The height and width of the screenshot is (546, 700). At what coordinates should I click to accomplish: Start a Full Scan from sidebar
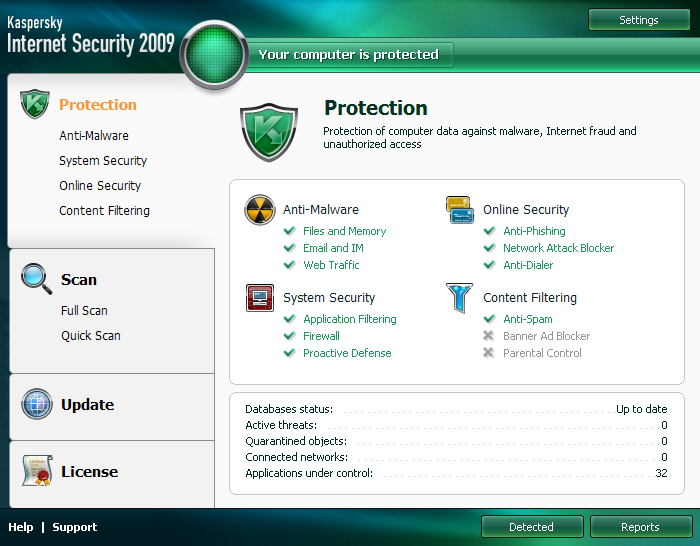(x=84, y=310)
